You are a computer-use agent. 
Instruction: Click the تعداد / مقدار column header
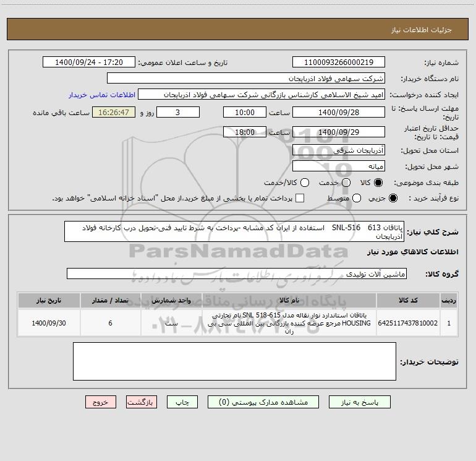pos(110,300)
